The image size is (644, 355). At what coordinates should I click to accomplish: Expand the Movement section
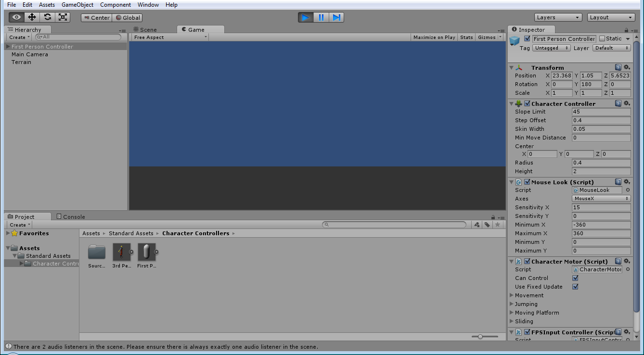click(512, 295)
